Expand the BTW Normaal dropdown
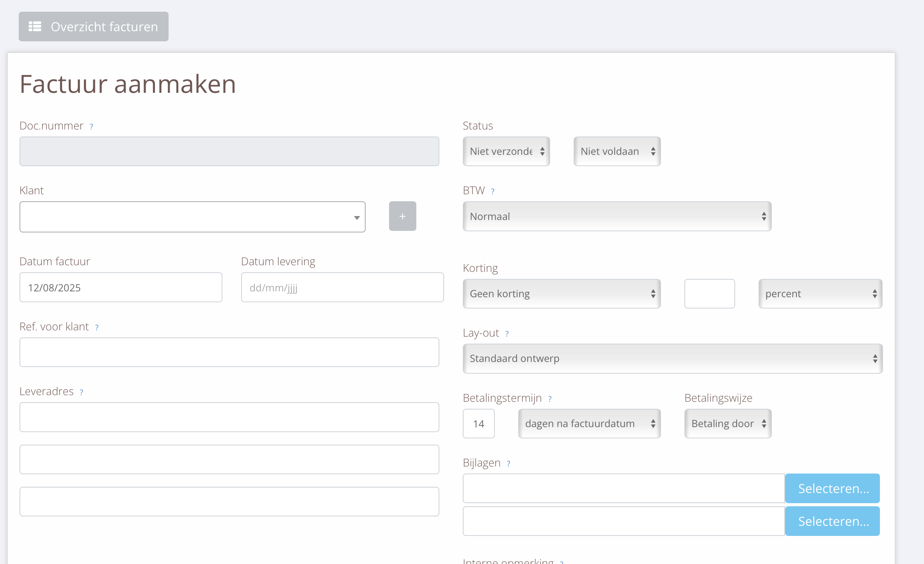924x564 pixels. [x=617, y=216]
